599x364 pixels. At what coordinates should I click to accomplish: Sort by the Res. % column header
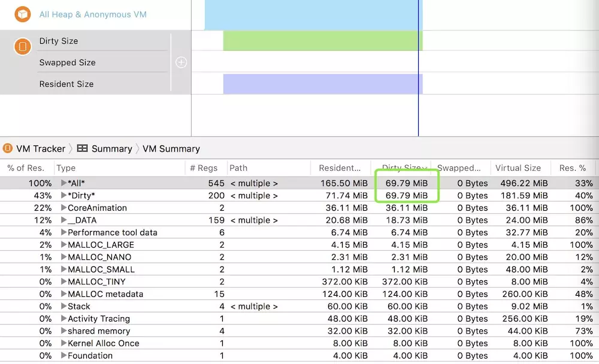[573, 168]
